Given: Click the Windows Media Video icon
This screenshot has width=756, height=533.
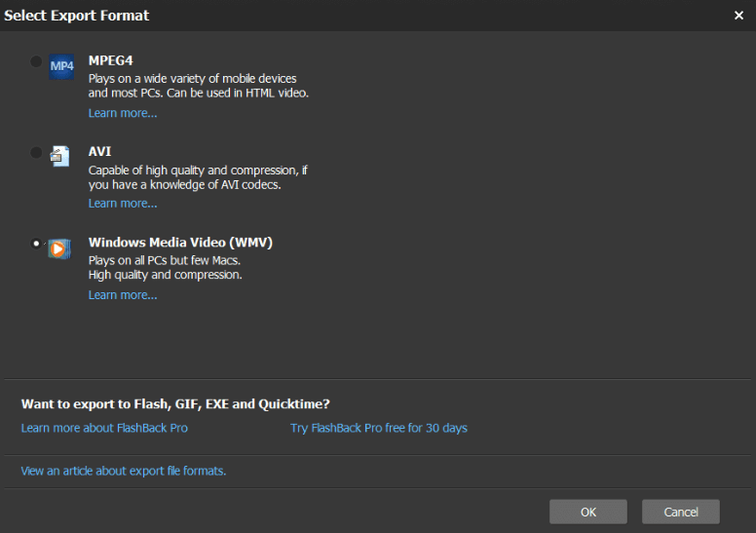Looking at the screenshot, I should click(x=60, y=247).
